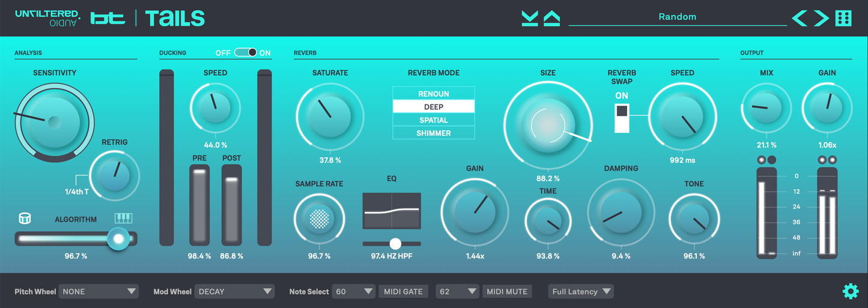Click the drum icon above Algorithm slider
The image size is (868, 308).
(x=25, y=219)
